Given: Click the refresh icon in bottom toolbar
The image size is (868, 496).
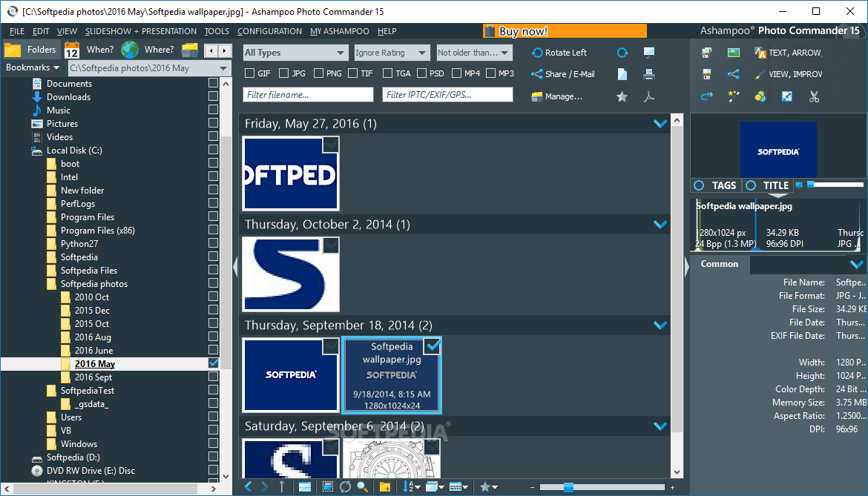Looking at the screenshot, I should point(345,486).
